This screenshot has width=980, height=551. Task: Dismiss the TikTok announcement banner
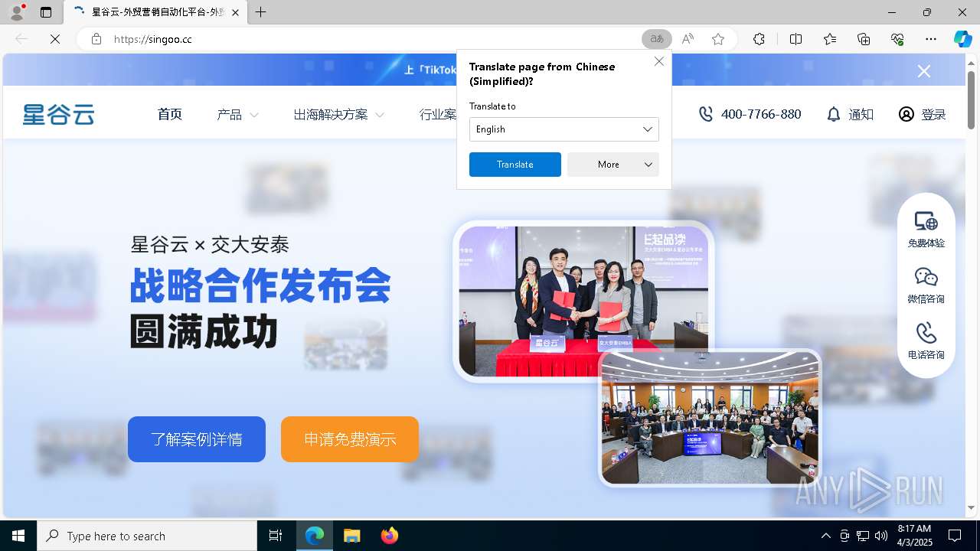[x=924, y=71]
